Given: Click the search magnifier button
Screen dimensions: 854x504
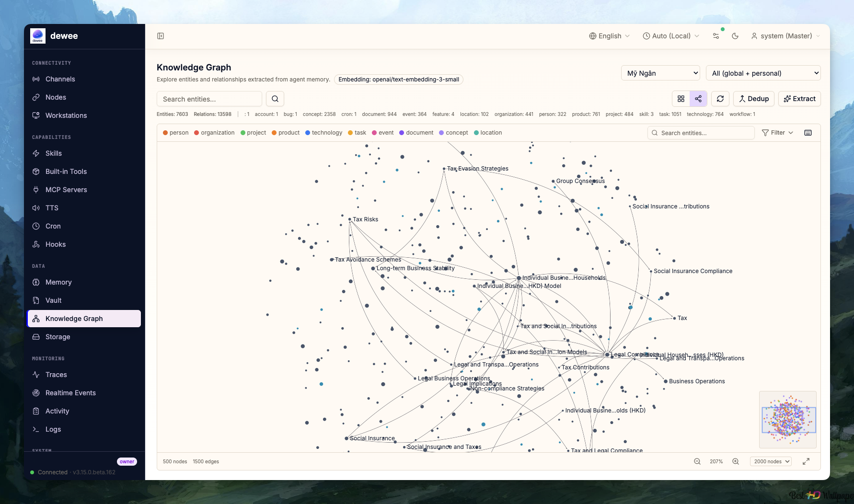Looking at the screenshot, I should pyautogui.click(x=275, y=99).
